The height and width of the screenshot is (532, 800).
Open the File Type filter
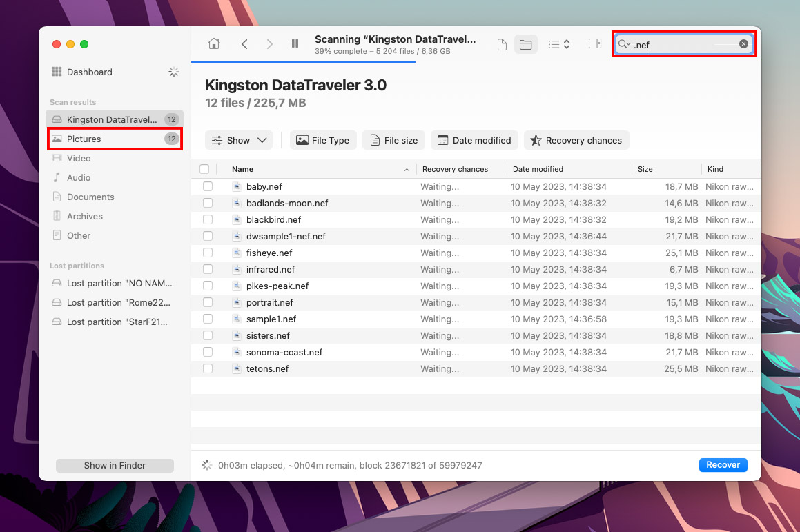322,140
